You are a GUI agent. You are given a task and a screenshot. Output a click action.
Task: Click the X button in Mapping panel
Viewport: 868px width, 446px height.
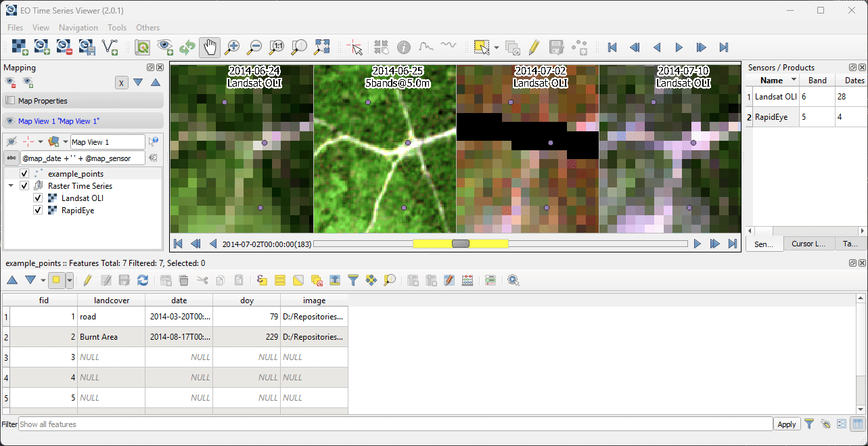pyautogui.click(x=121, y=83)
